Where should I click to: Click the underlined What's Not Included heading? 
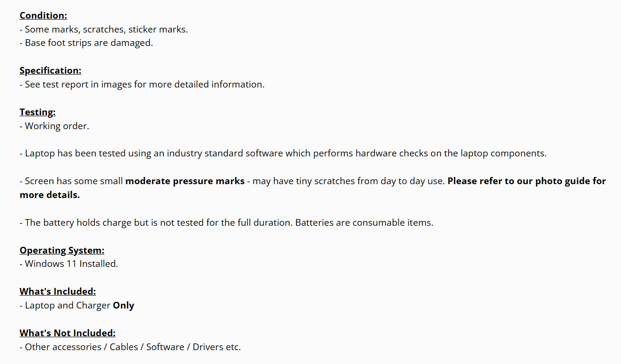68,333
